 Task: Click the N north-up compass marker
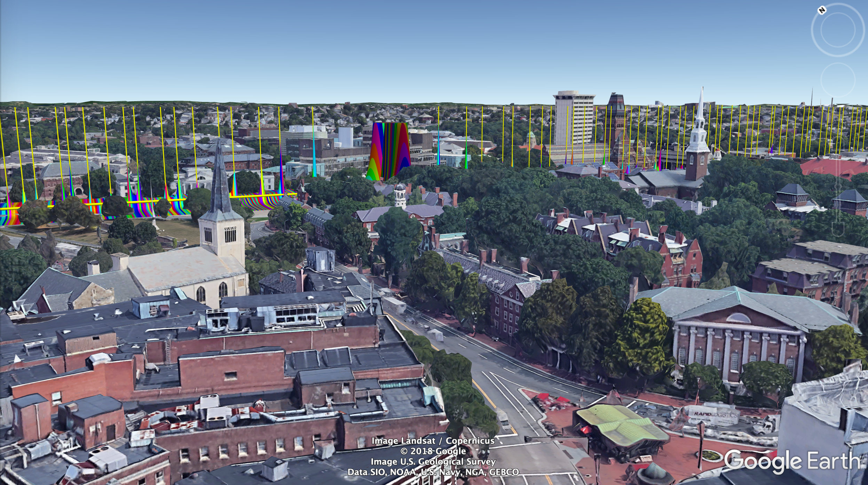[822, 10]
